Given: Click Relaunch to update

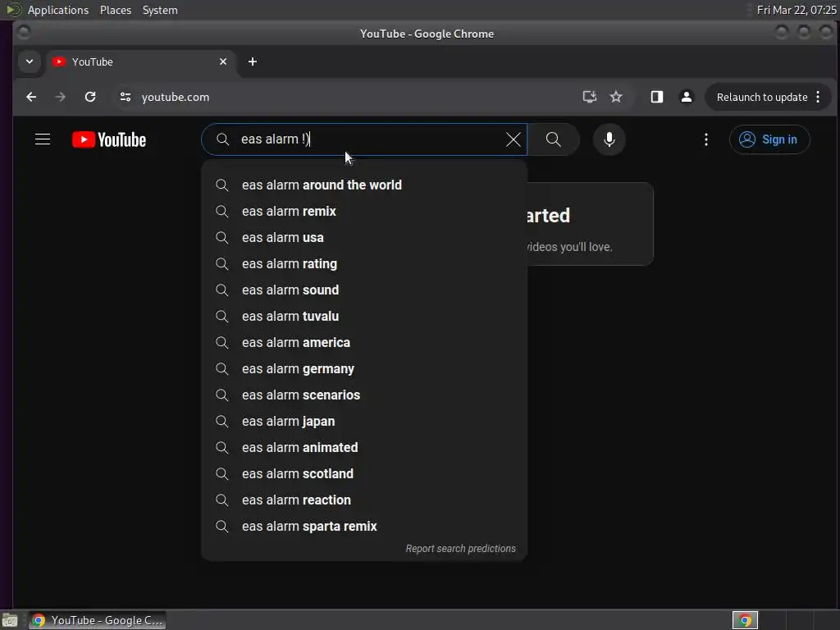Looking at the screenshot, I should click(762, 97).
